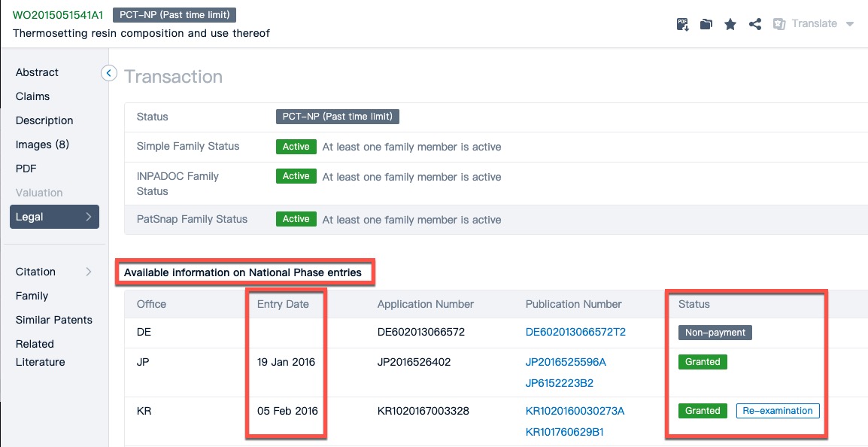The width and height of the screenshot is (868, 447).
Task: Open the Translate dropdown arrow
Action: (850, 24)
